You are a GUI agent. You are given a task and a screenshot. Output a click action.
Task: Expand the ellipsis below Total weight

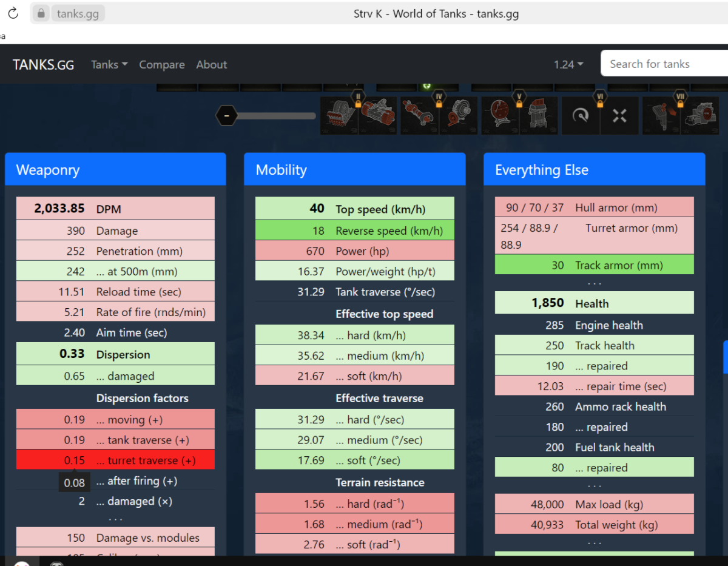[595, 544]
